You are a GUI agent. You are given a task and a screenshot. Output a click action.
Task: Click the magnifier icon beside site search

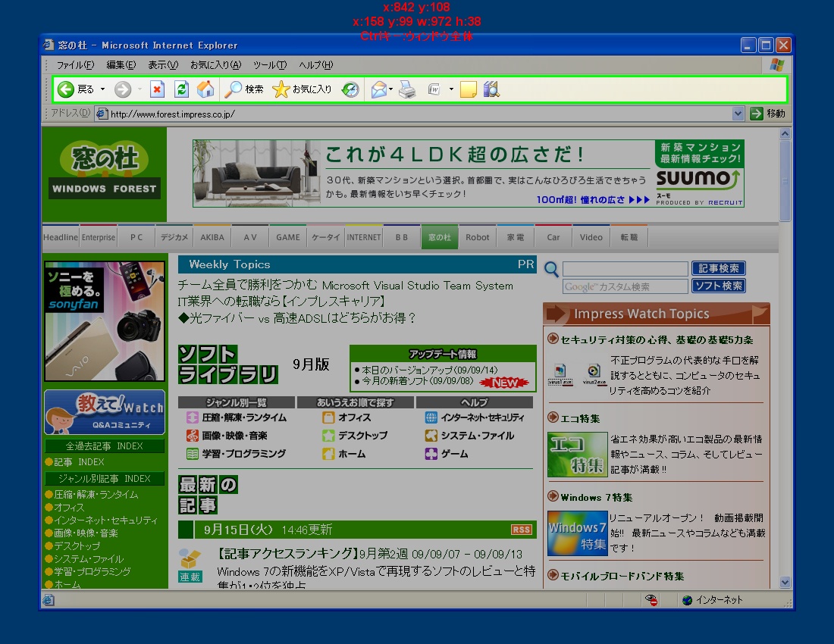(551, 270)
